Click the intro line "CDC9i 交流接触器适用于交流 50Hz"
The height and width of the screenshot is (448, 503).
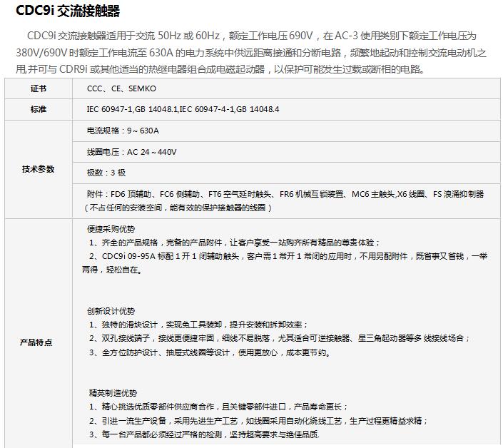click(252, 36)
